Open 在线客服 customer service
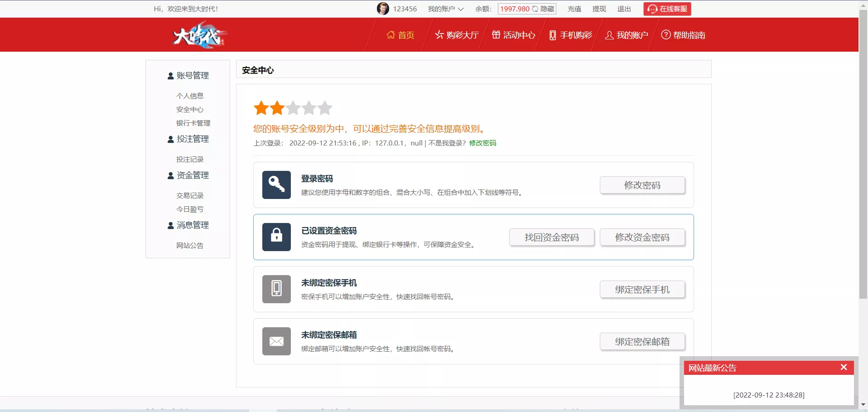The width and height of the screenshot is (868, 412). 666,9
